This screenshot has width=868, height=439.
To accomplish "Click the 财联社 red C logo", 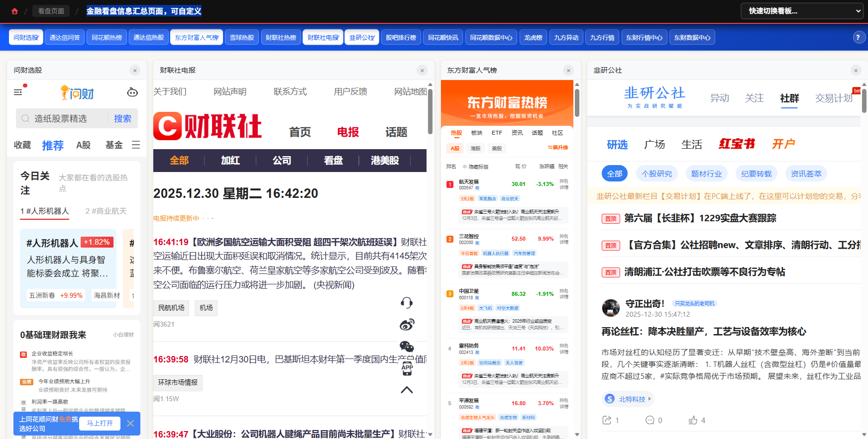I will coord(167,126).
